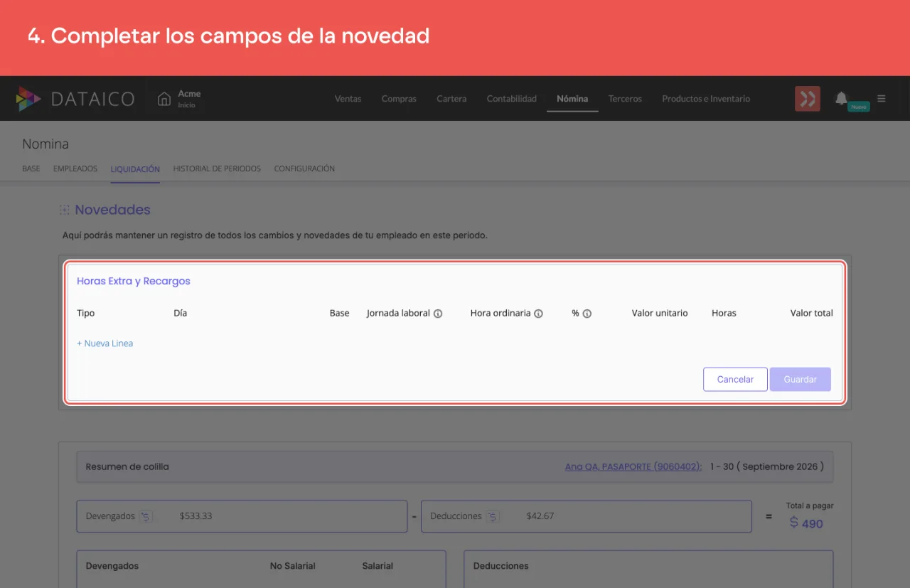Switch to the EMPLEADOS tab
This screenshot has width=910, height=588.
(75, 169)
